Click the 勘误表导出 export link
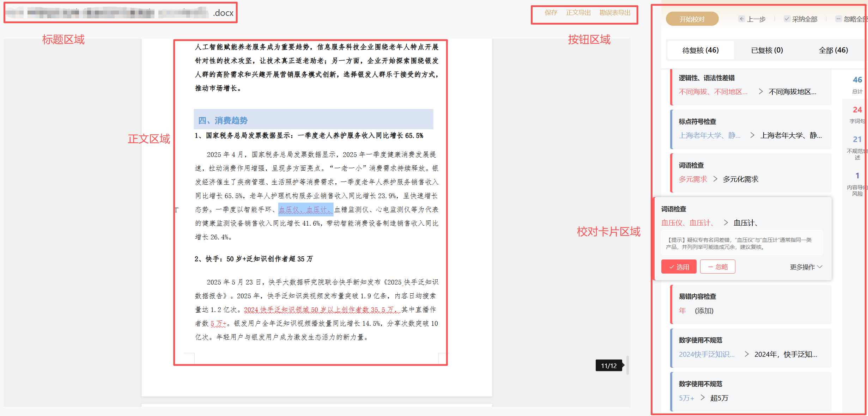 (x=615, y=13)
